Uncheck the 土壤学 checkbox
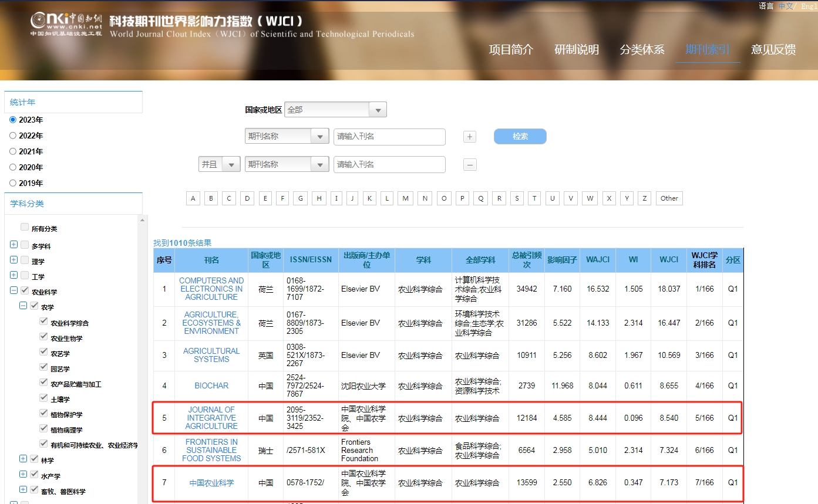818x504 pixels. click(43, 397)
